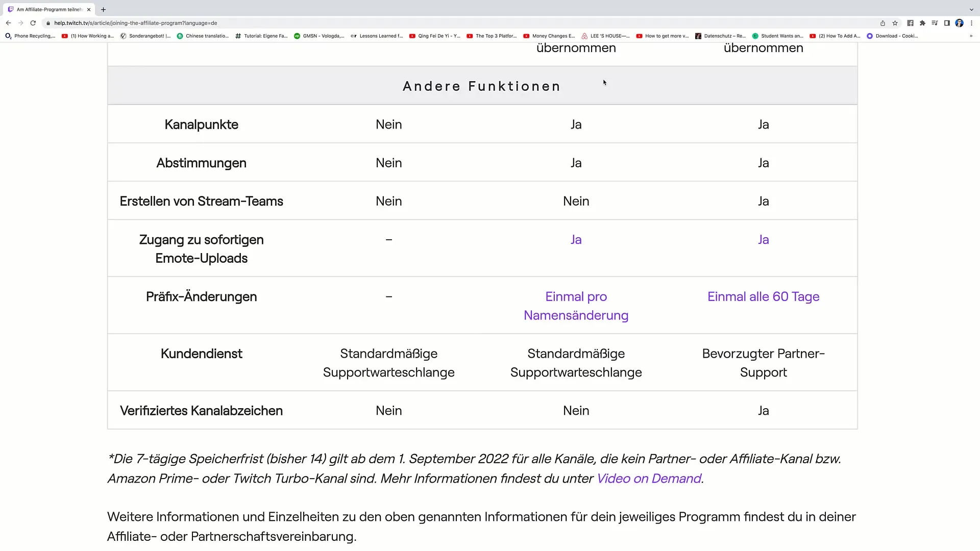980x551 pixels.
Task: Open the Phone Recycling bookmark
Action: pyautogui.click(x=30, y=36)
